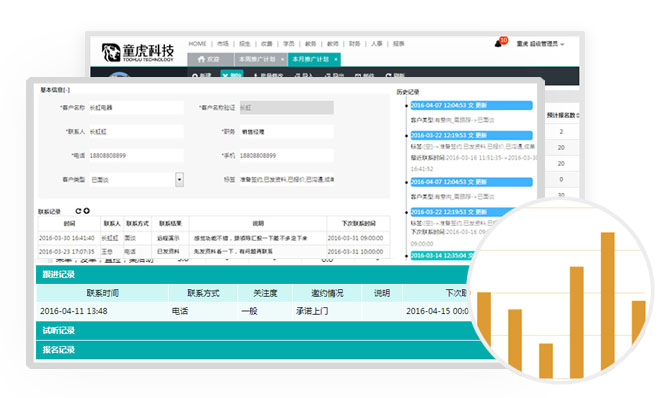Refresh the 联系记录 contact records list
The height and width of the screenshot is (398, 667).
[x=78, y=211]
